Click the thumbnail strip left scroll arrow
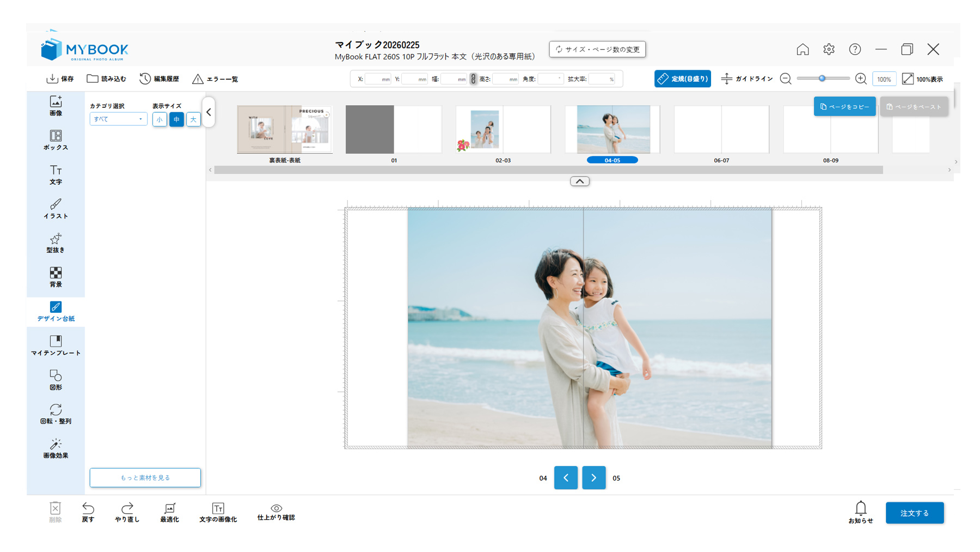 click(x=210, y=170)
